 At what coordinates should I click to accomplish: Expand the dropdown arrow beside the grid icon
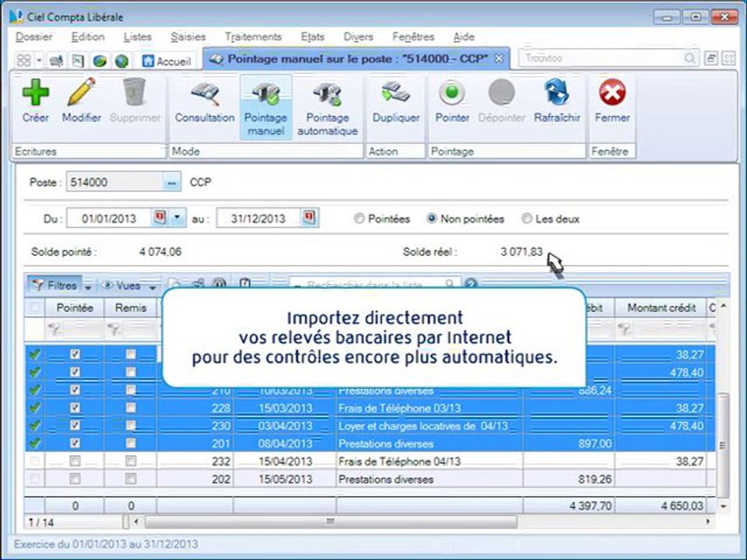(39, 61)
